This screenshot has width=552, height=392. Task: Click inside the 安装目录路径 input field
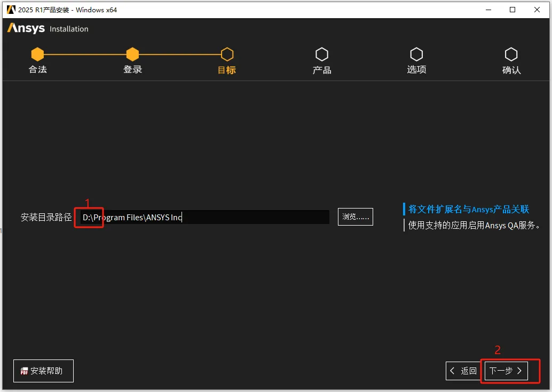[204, 217]
